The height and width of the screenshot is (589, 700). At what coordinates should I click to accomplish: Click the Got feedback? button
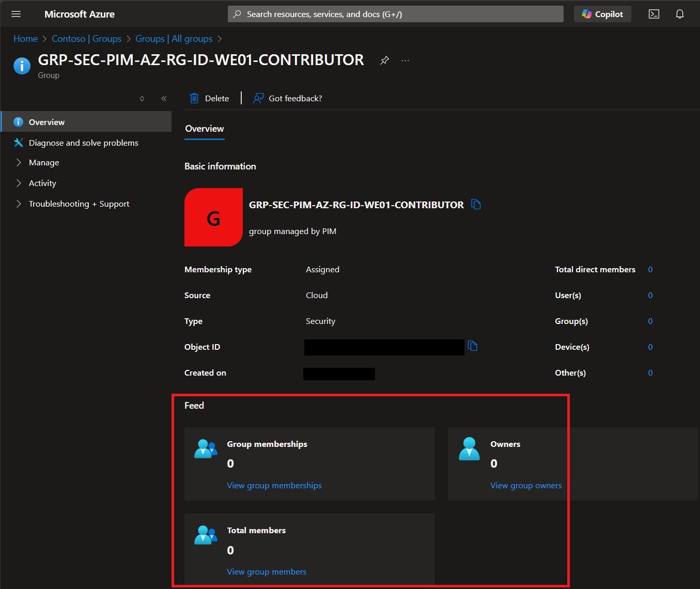click(x=287, y=98)
